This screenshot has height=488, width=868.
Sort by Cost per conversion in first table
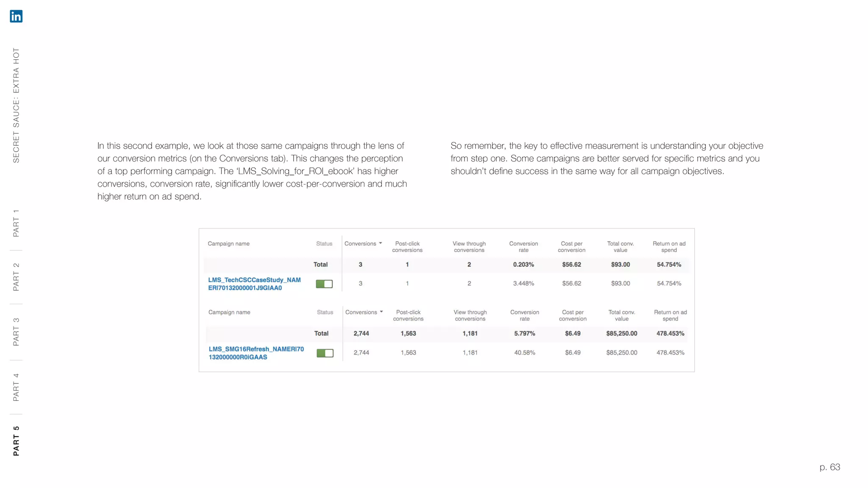[571, 247]
